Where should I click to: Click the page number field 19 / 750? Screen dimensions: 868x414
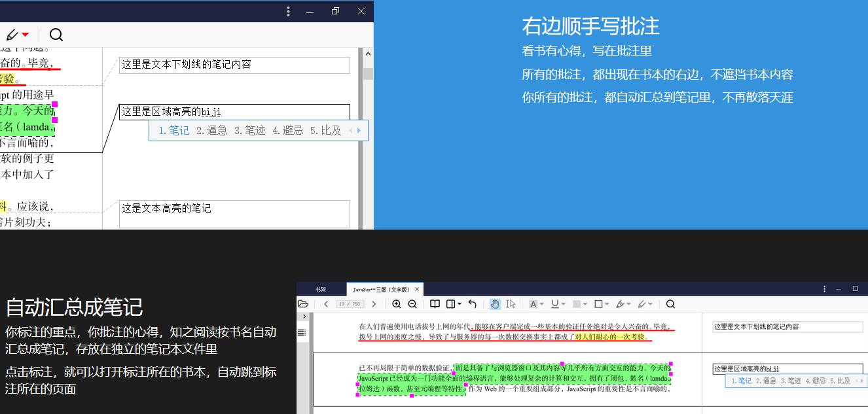[x=350, y=304]
